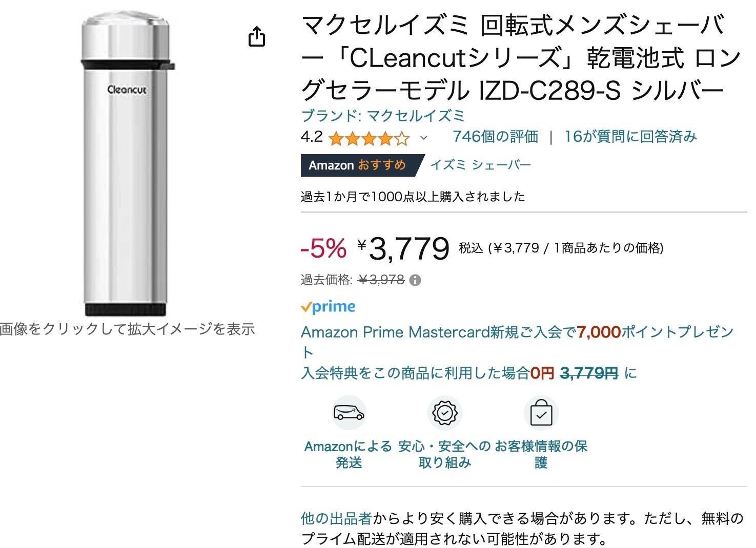The width and height of the screenshot is (756, 548).
Task: Click the お客様情報の保護 label
Action: [541, 454]
